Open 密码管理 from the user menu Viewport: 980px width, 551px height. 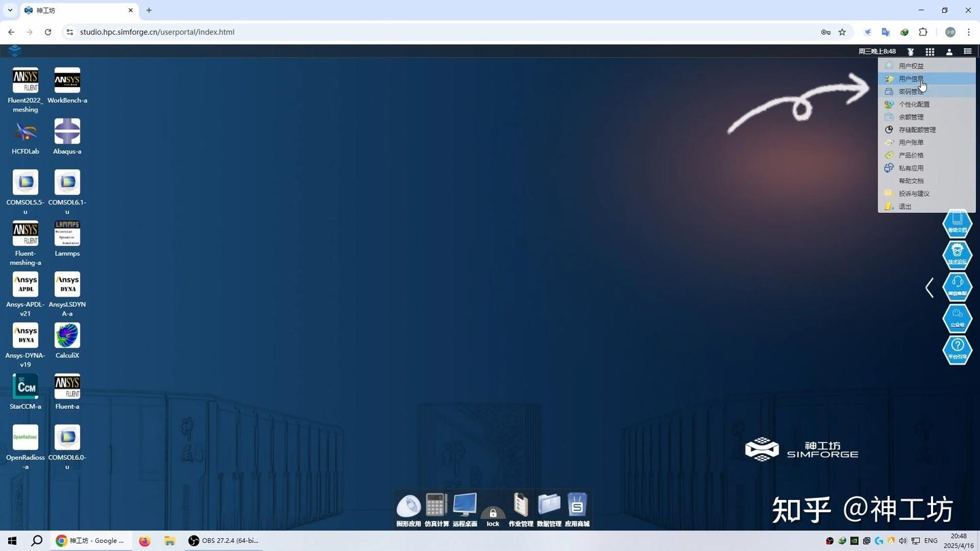(x=926, y=91)
